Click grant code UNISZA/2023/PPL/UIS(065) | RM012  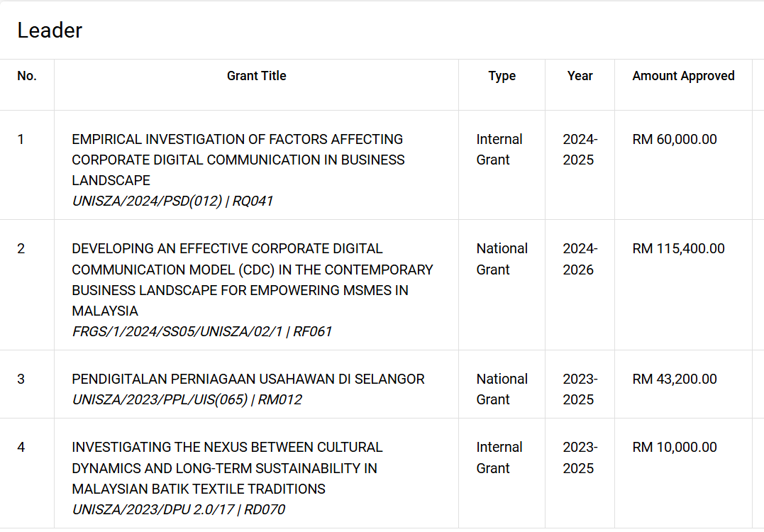pyautogui.click(x=187, y=399)
